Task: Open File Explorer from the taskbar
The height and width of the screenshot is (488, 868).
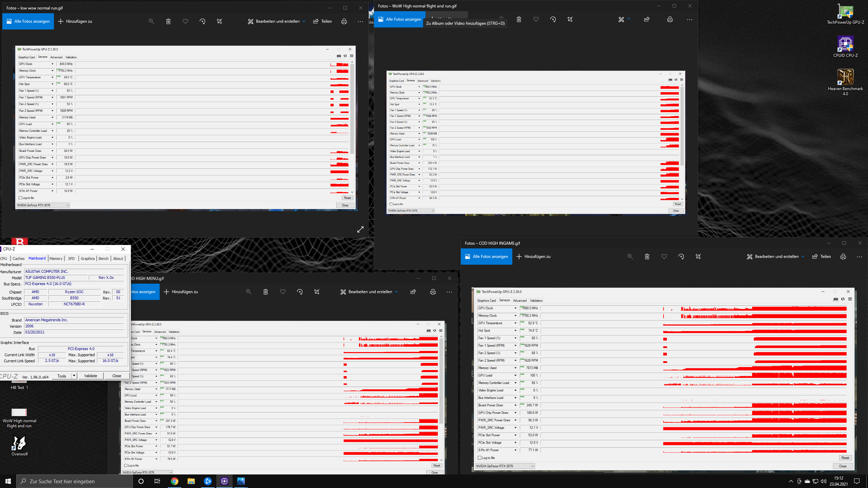Action: [191, 481]
